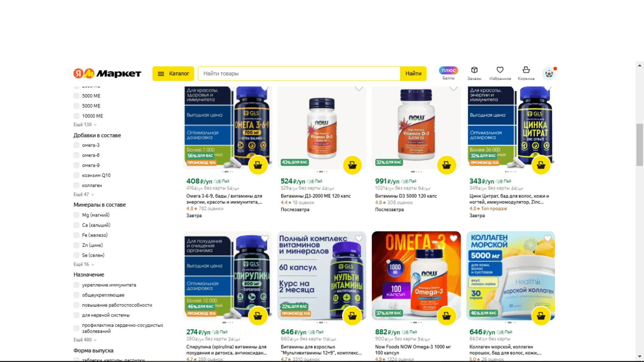Go to Яндекс Маркет home logo
The width and height of the screenshot is (644, 362).
pyautogui.click(x=107, y=73)
